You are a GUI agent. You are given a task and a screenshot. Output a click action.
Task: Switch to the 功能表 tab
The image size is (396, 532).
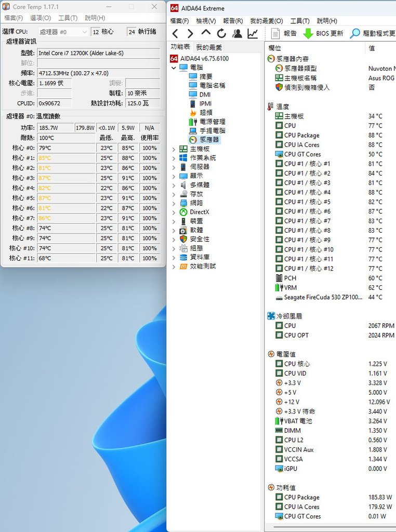click(x=180, y=47)
